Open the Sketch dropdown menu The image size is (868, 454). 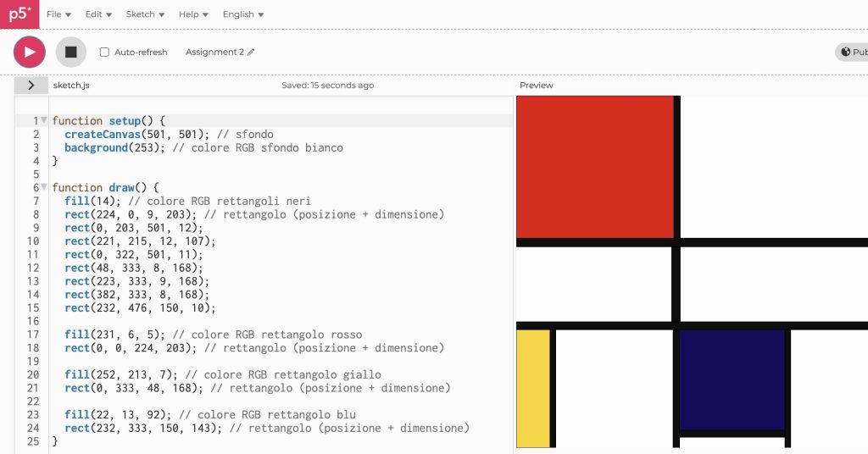pyautogui.click(x=145, y=14)
